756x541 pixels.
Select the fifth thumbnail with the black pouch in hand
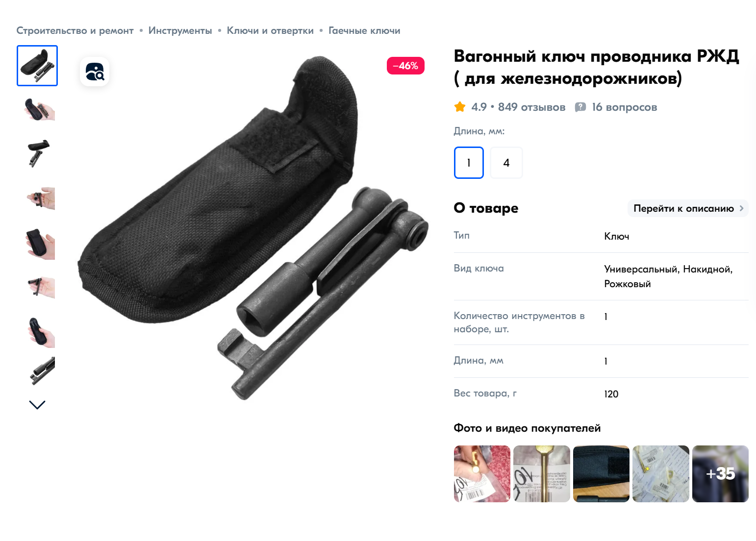40,243
